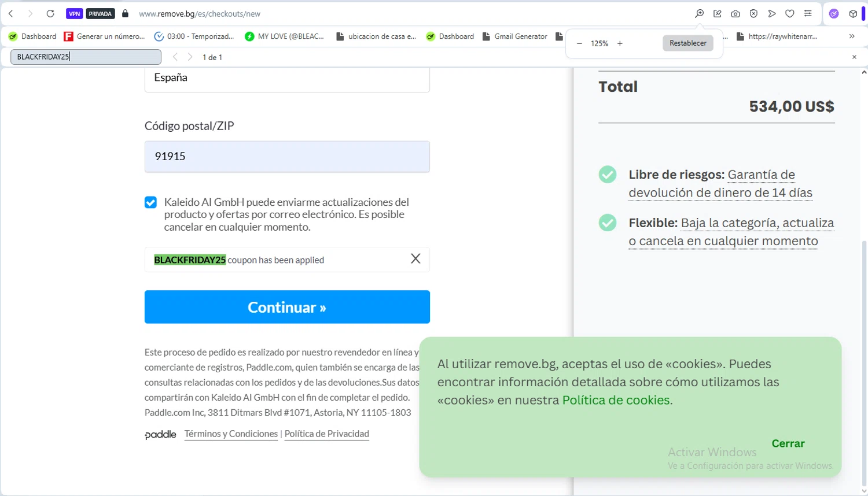The height and width of the screenshot is (496, 868).
Task: Uncheck Kaleido AI GmbH updates checkbox
Action: pos(150,202)
